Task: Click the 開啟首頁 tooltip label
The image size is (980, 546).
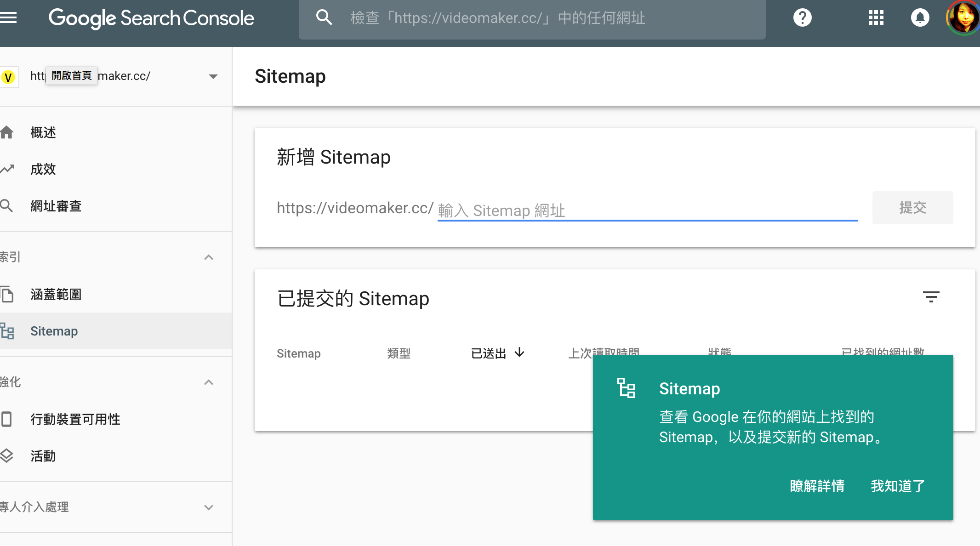Action: [72, 75]
